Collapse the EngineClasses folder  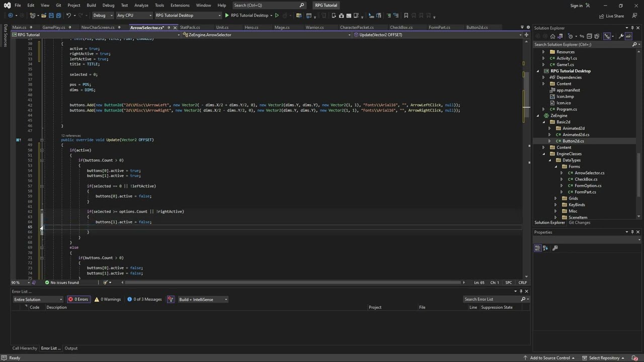pos(544,154)
